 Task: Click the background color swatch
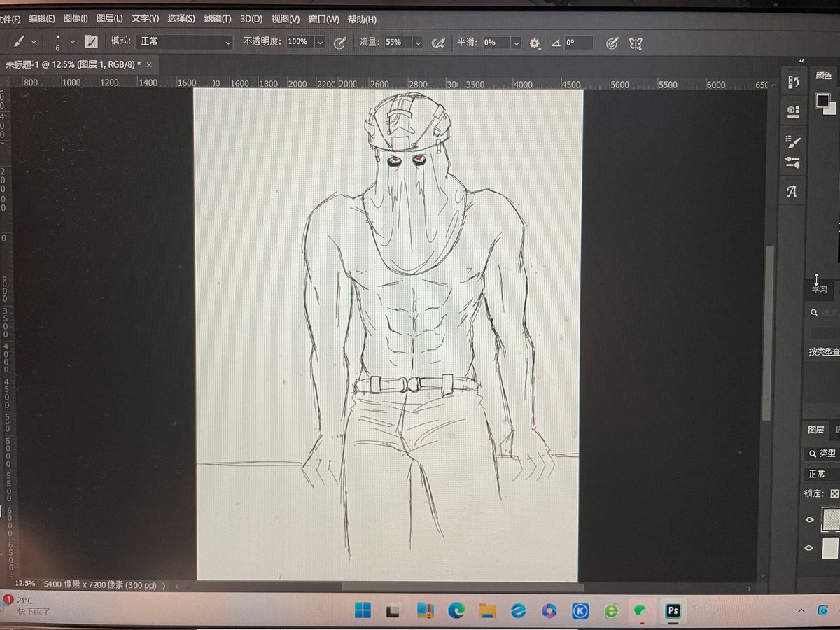[832, 109]
